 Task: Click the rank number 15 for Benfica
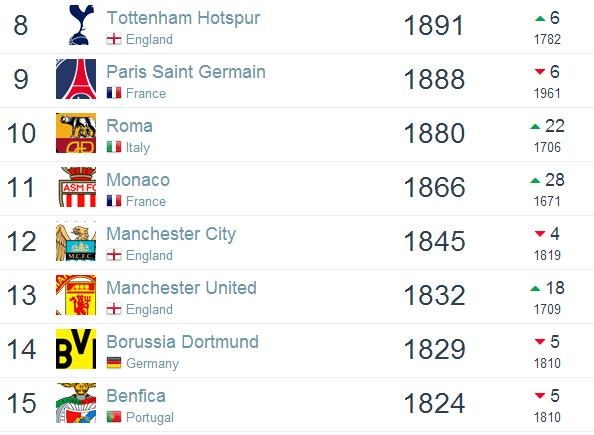point(22,403)
